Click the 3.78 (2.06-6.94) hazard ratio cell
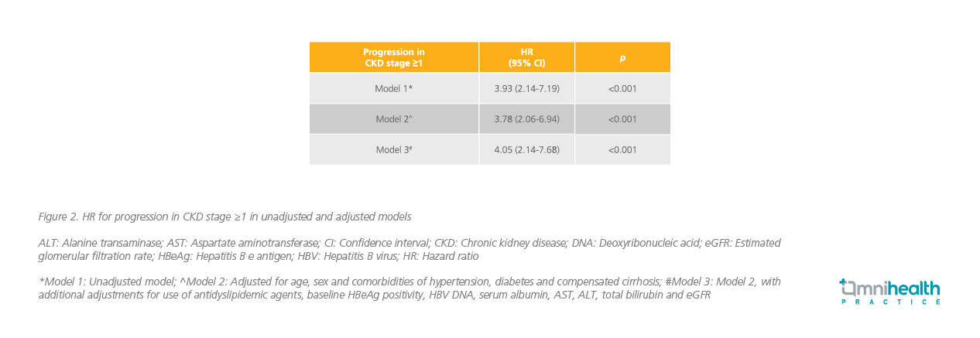Viewport: 980px width, 338px height. 526,119
